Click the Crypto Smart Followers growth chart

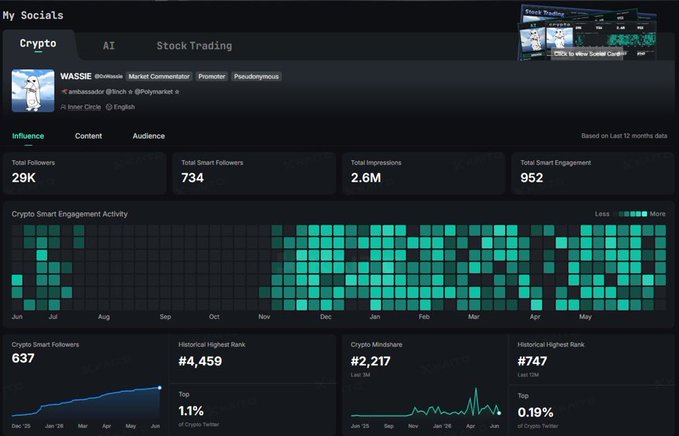(x=86, y=401)
